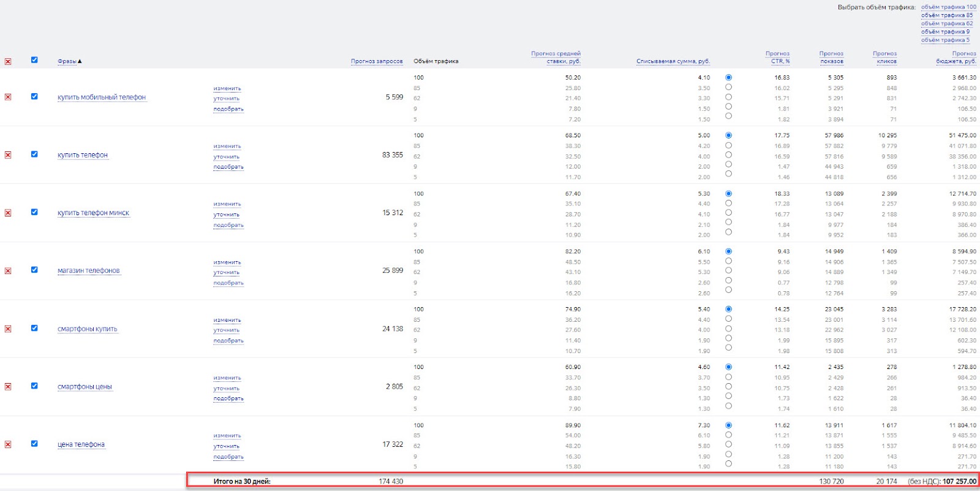Open Прогноз средней ставки column header link
This screenshot has height=491, width=980.
[x=556, y=58]
